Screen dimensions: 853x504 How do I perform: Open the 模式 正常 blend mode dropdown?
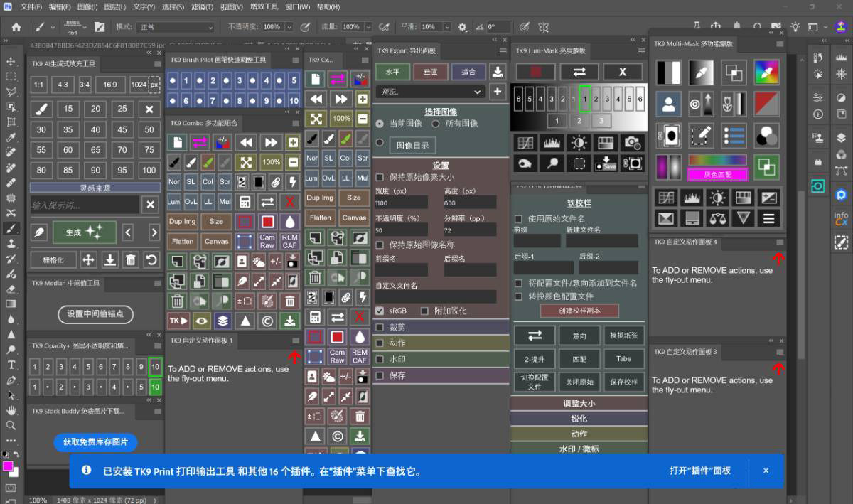tap(175, 27)
